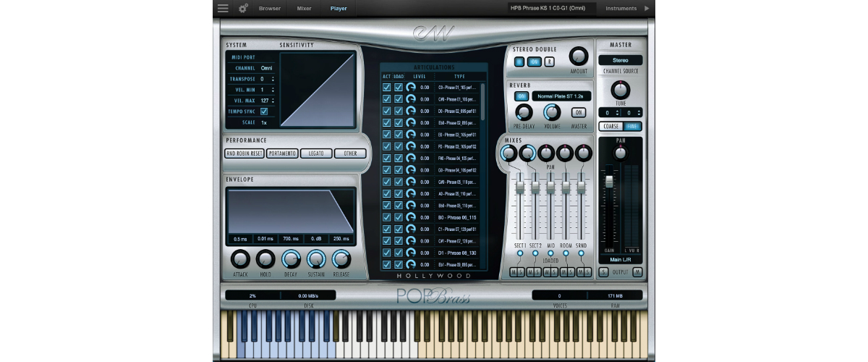Expand the Instruments list arrow
The image size is (868, 362).
pos(647,9)
